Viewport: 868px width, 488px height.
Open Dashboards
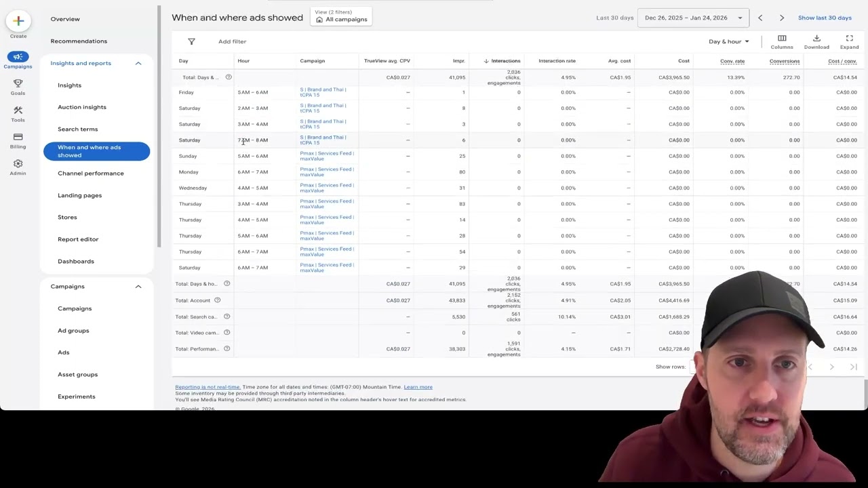(76, 262)
